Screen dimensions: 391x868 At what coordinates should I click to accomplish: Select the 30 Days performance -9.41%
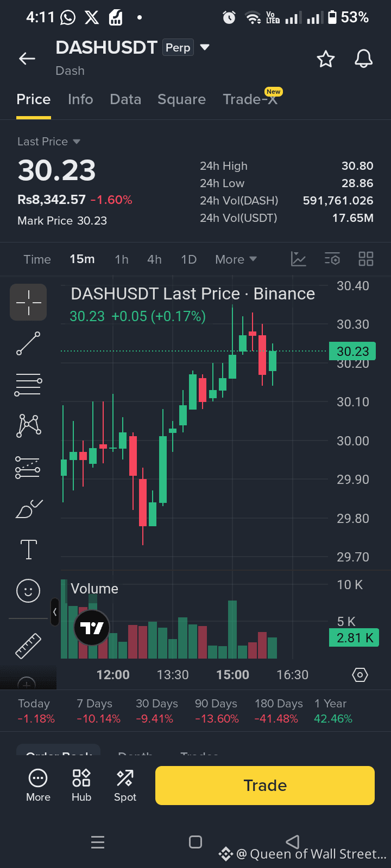pyautogui.click(x=157, y=711)
